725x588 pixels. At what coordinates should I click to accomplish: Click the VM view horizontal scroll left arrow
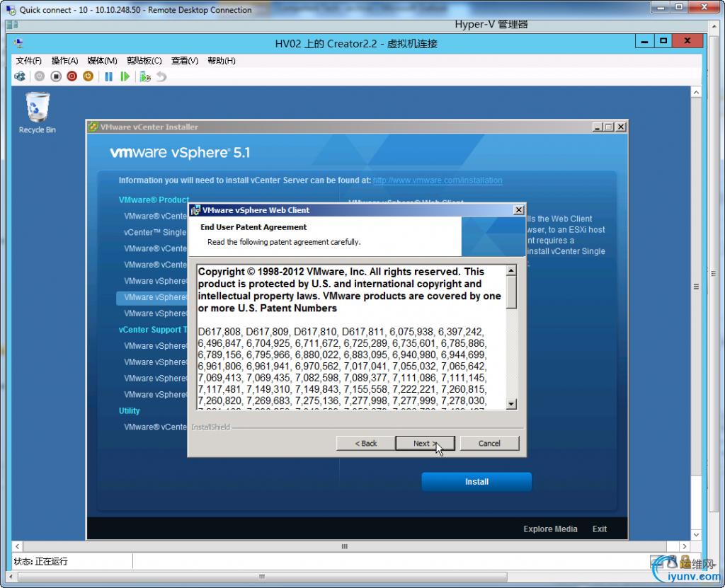point(17,546)
